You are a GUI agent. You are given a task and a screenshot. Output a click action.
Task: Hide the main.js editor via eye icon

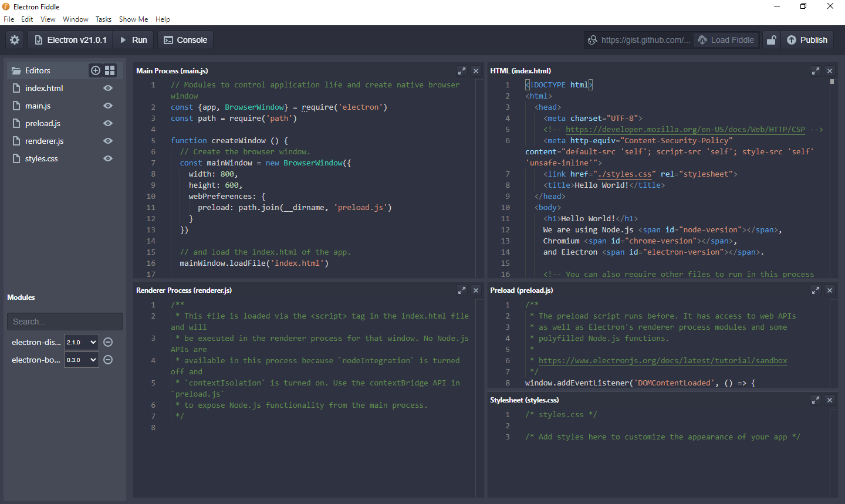point(108,106)
